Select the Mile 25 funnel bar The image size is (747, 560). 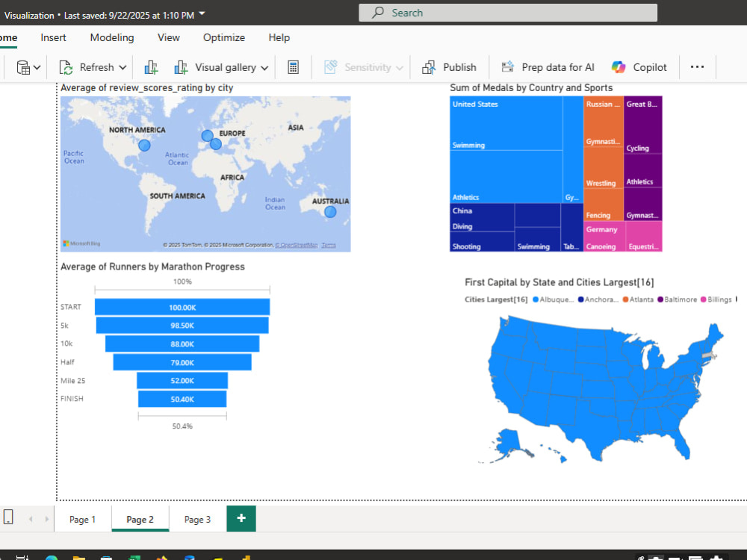pos(182,381)
